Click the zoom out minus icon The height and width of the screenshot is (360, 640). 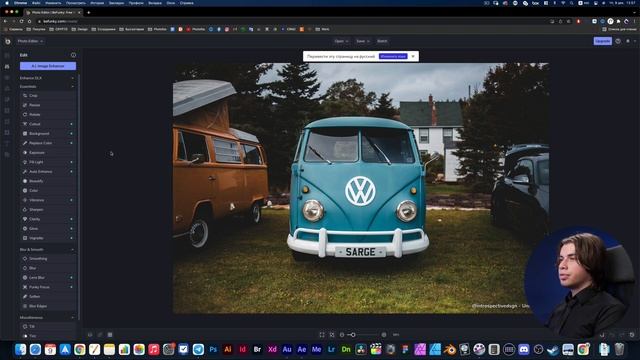point(342,335)
